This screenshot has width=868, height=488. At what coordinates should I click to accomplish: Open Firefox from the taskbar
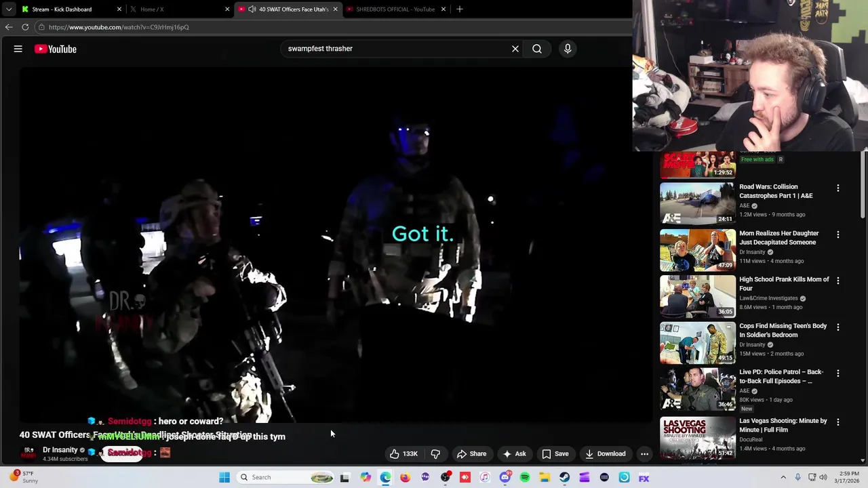coord(406,477)
